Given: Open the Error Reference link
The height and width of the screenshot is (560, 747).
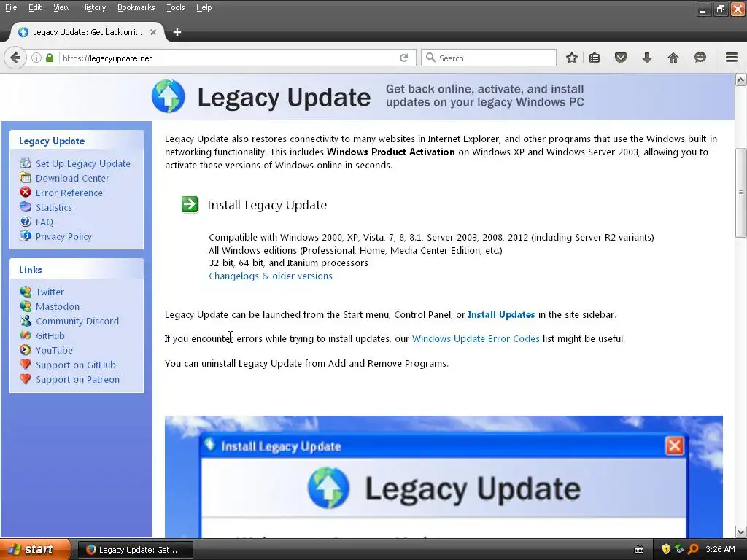Looking at the screenshot, I should (x=69, y=192).
